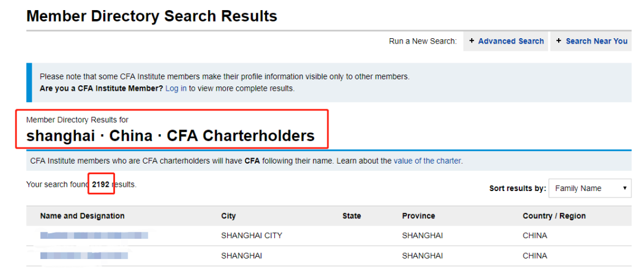Click the Name and Designation column header
The height and width of the screenshot is (268, 644).
click(82, 216)
